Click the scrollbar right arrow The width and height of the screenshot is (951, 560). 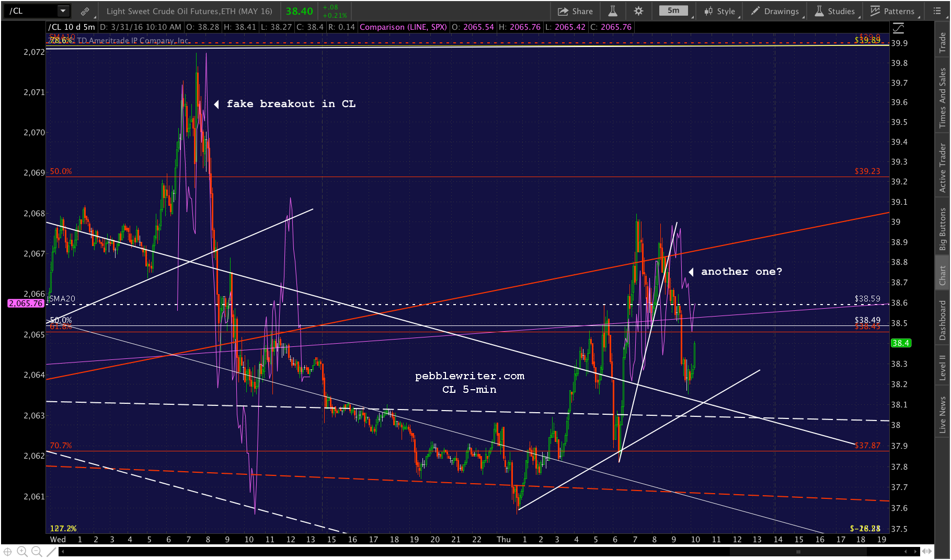(x=915, y=551)
